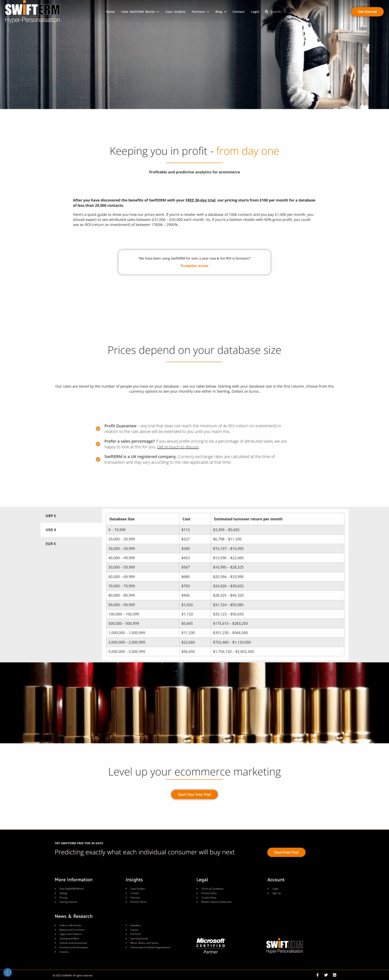Open the Cookie Policy footer link
Viewport: 389px width, 980px height.
[x=209, y=897]
